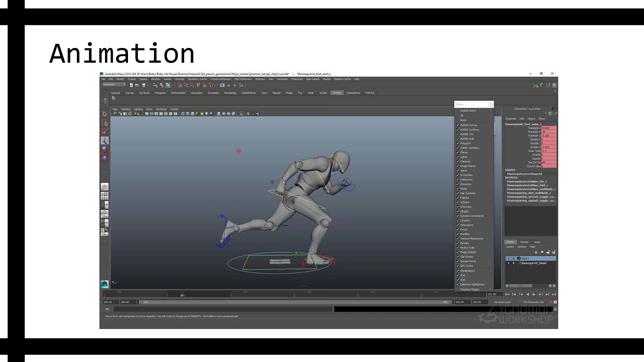Click the Knee Twist value field
The height and width of the screenshot is (362, 644).
tap(549, 151)
